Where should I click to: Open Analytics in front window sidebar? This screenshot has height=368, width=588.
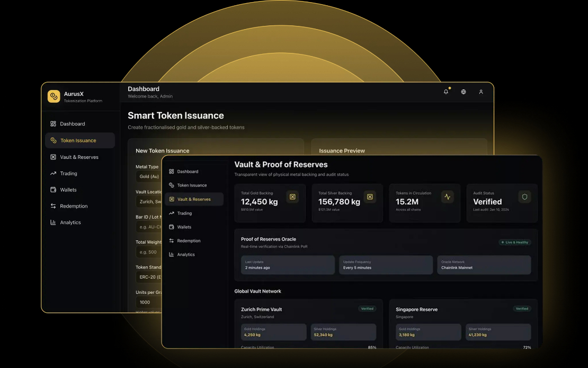tap(194, 255)
